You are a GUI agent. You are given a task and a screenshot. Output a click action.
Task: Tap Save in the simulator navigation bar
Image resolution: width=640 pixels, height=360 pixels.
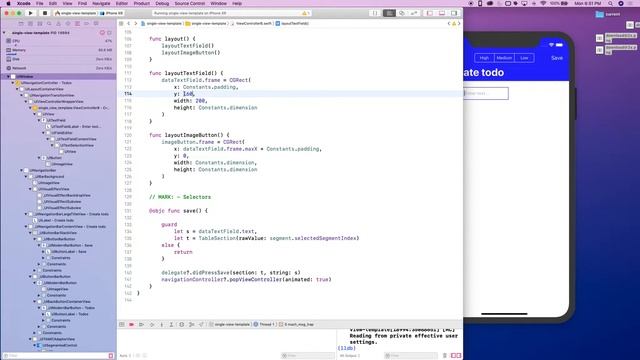pos(557,58)
